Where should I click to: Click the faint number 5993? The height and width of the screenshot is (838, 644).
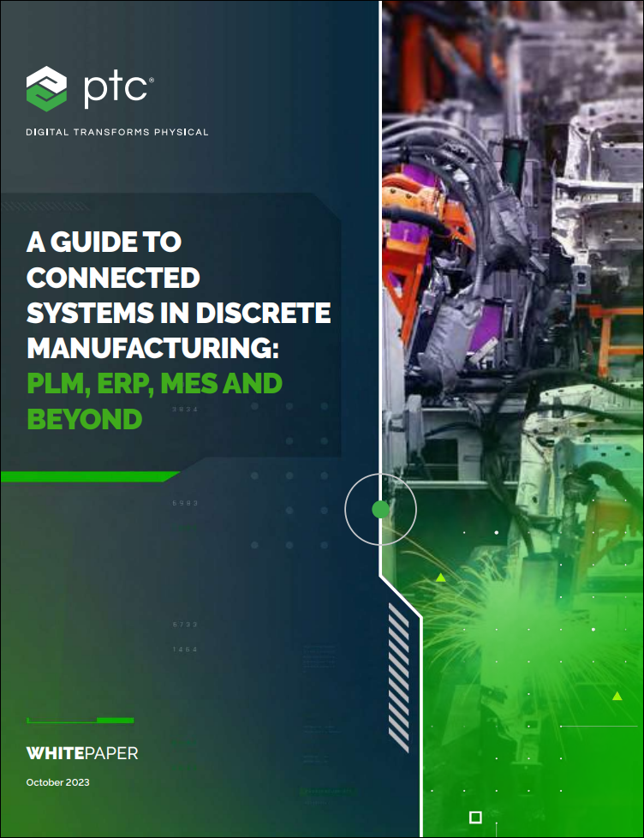(185, 503)
